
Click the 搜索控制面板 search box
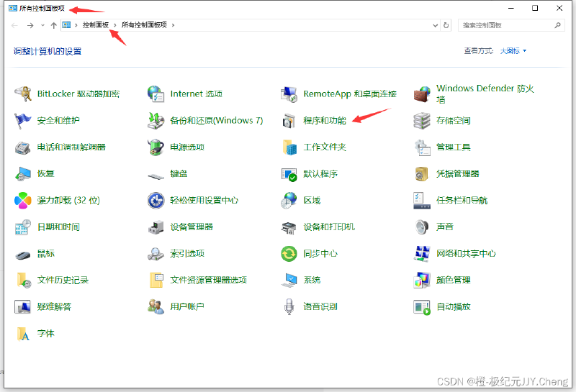point(511,25)
